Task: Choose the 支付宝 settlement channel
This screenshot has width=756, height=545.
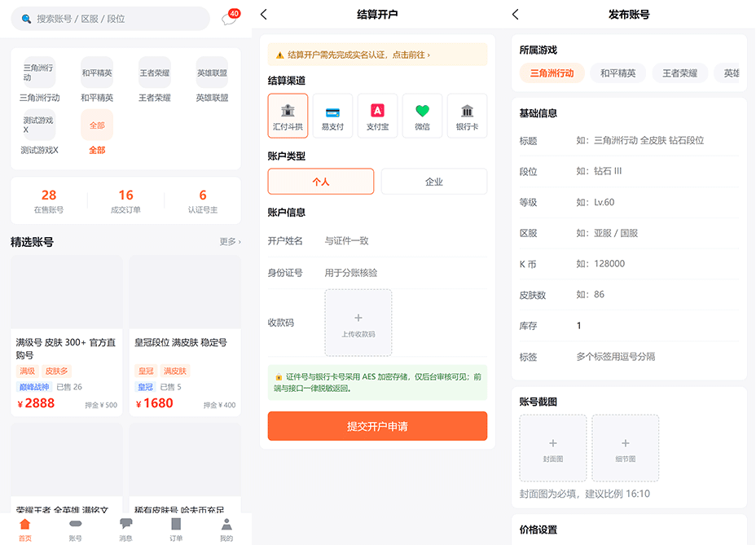Action: 377,116
